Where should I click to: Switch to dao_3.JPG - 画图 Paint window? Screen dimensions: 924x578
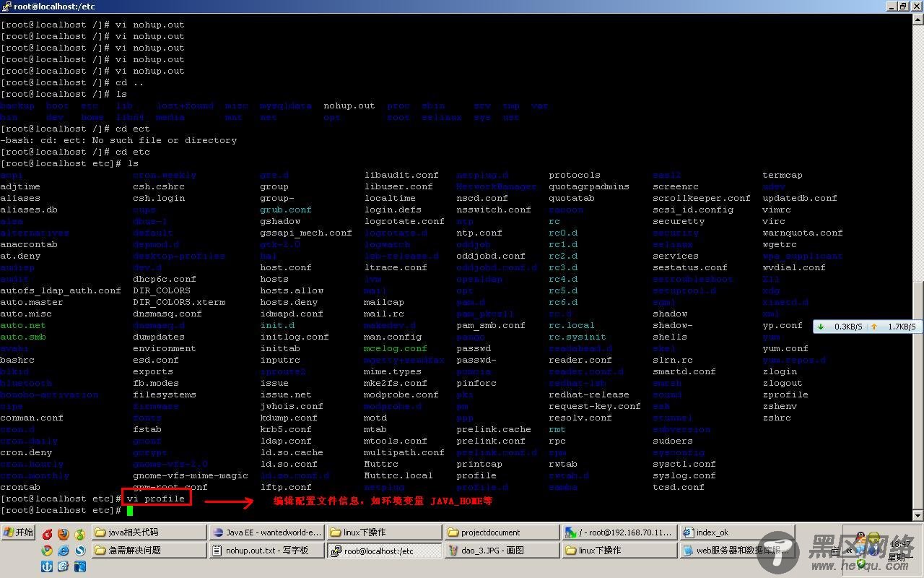point(501,551)
